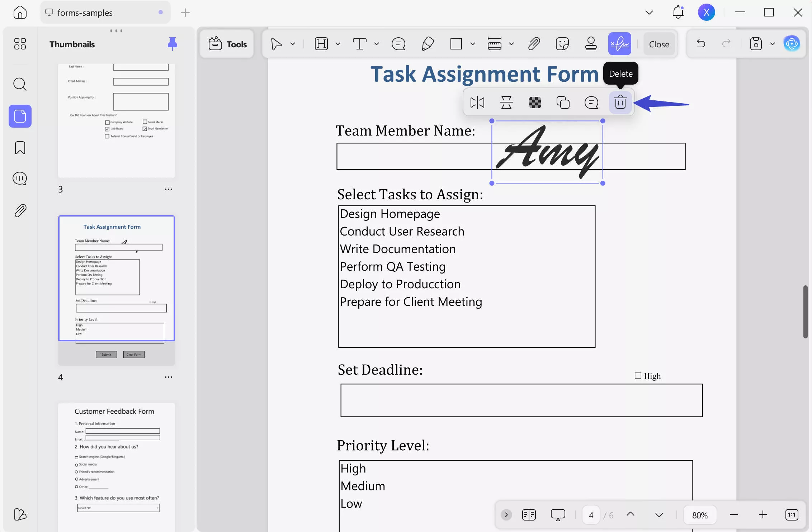Viewport: 812px width, 532px height.
Task: Click the 80% zoom level control
Action: click(x=700, y=514)
